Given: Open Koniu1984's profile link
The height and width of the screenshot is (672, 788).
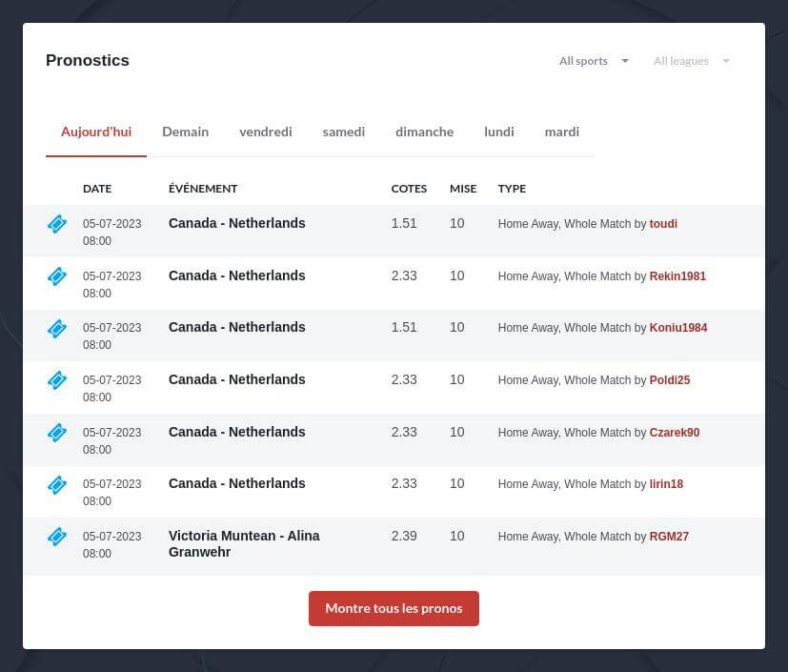Looking at the screenshot, I should [x=678, y=328].
